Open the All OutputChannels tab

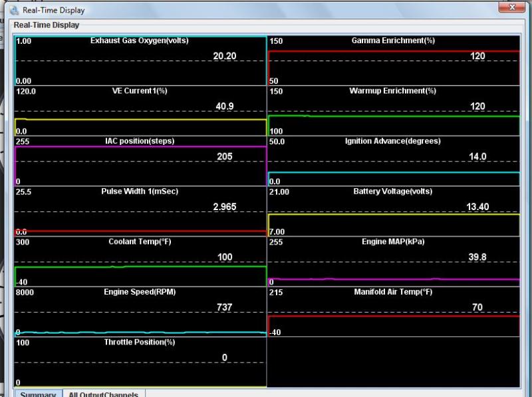pos(104,394)
